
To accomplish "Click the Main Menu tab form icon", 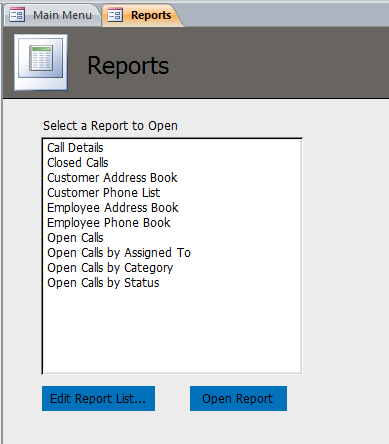I will [x=17, y=15].
